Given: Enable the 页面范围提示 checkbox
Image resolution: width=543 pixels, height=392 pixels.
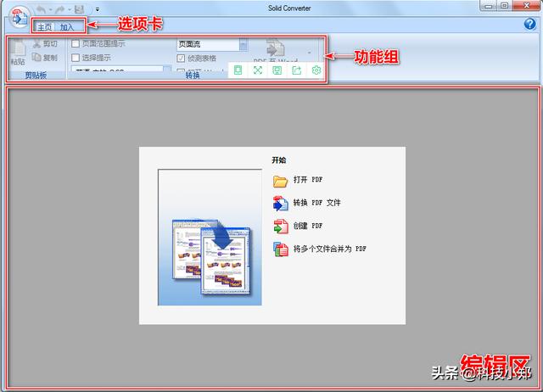Looking at the screenshot, I should [x=76, y=43].
